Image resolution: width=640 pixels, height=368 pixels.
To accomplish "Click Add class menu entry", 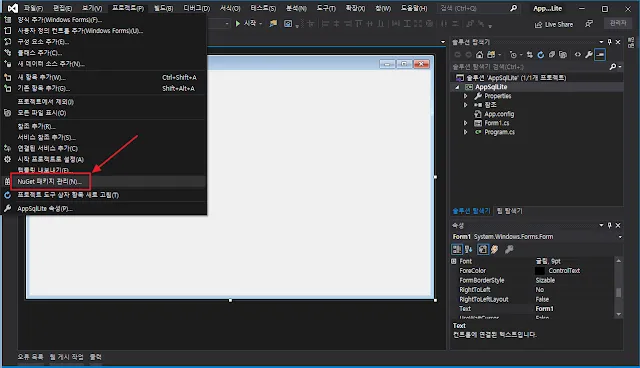I will (x=40, y=53).
